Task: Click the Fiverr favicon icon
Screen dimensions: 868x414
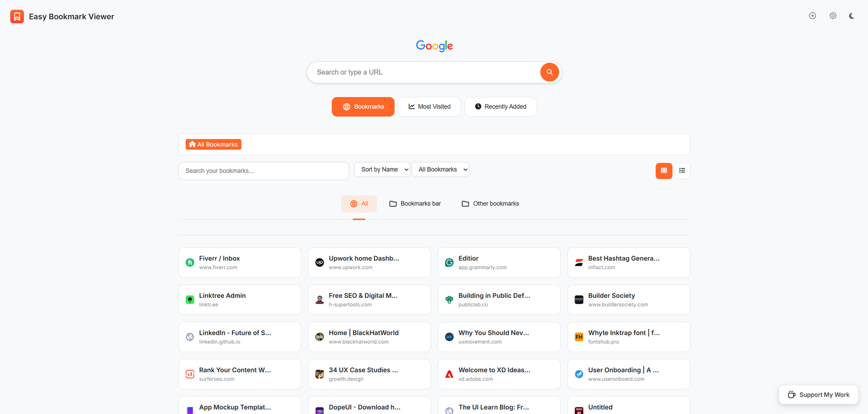Action: [190, 263]
